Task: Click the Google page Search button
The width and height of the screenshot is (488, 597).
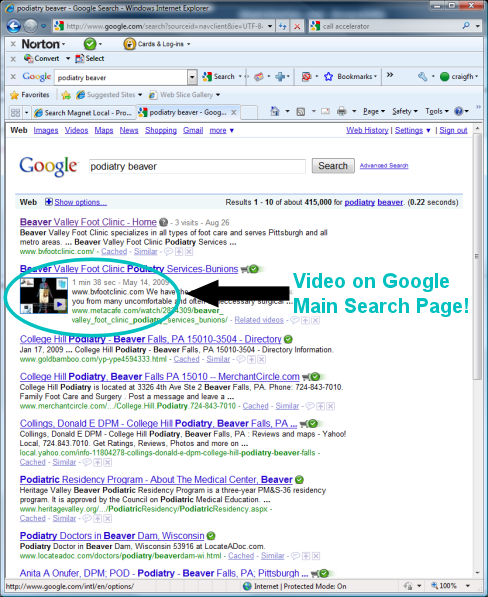Action: point(333,166)
